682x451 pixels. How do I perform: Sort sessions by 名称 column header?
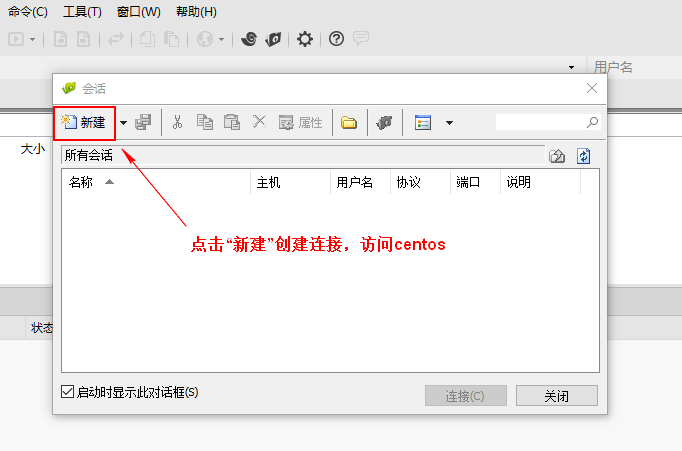pos(81,182)
